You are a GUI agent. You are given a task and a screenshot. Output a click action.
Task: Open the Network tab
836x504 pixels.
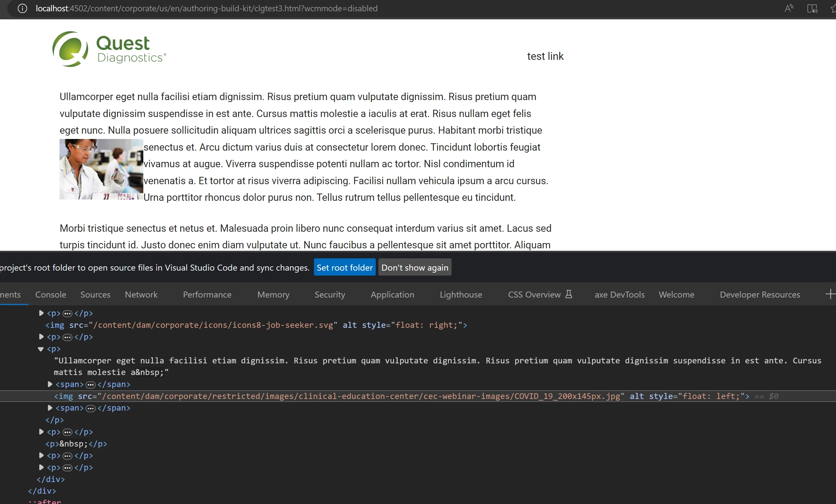(141, 295)
